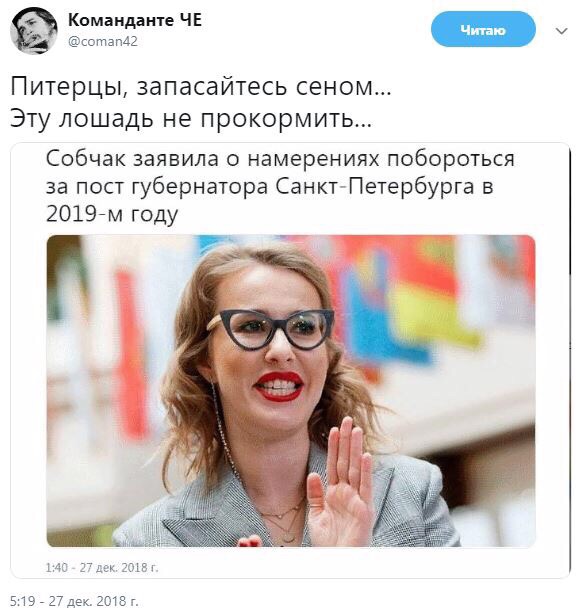583x611 pixels.
Task: Open the quoted tweet timestamp 1:40 - 27 дек.
Action: [x=102, y=568]
